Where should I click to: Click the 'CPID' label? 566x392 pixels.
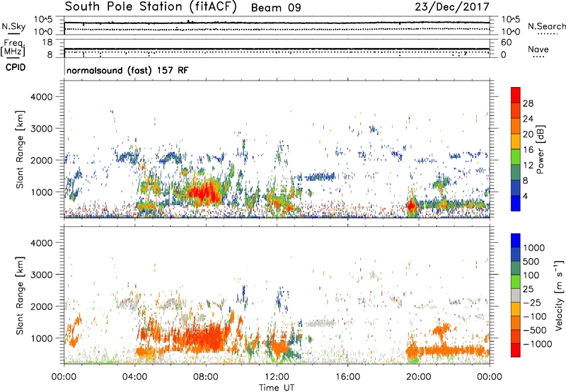coord(16,67)
